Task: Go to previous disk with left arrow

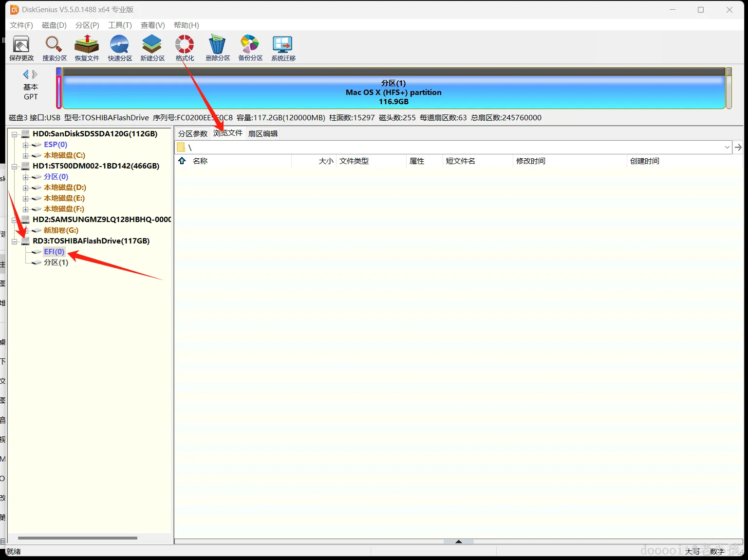Action: (x=26, y=75)
